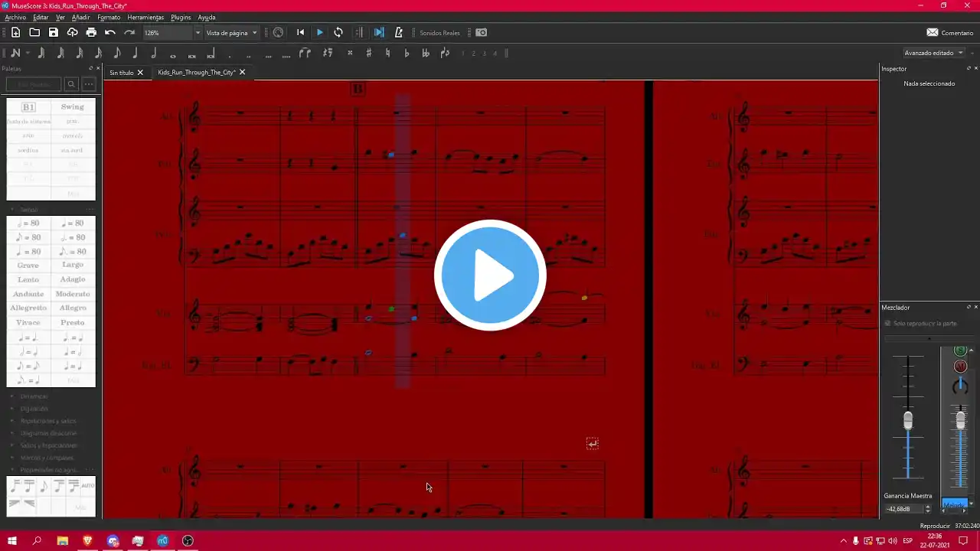Apply a double flat accidental
This screenshot has width=980, height=551.
coord(426,53)
